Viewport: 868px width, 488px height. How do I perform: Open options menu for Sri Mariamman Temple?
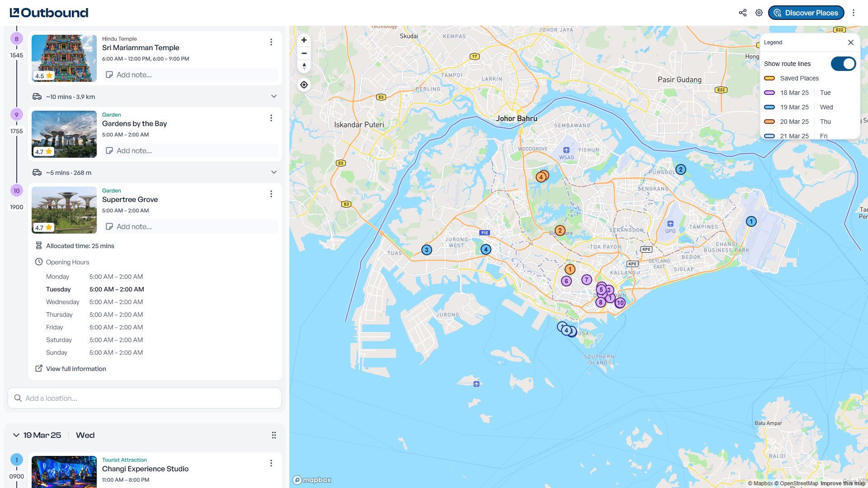271,42
